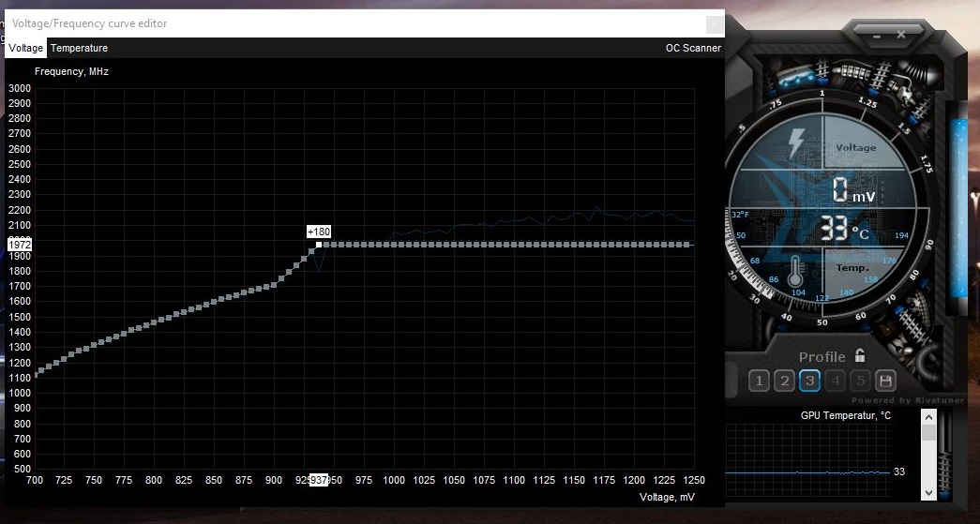The width and height of the screenshot is (980, 524).
Task: Minimize the Afterburner window
Action: click(877, 37)
